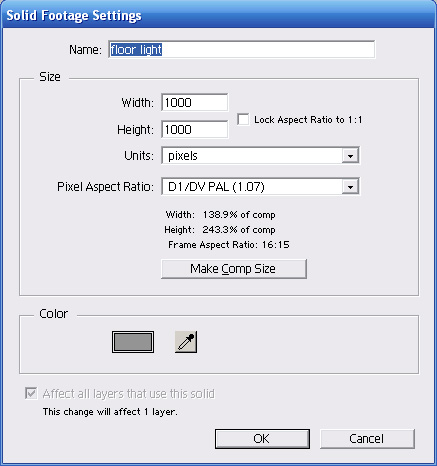
Task: Click the 'D1/DV PAL (1.07)' combo box value
Action: (x=216, y=187)
